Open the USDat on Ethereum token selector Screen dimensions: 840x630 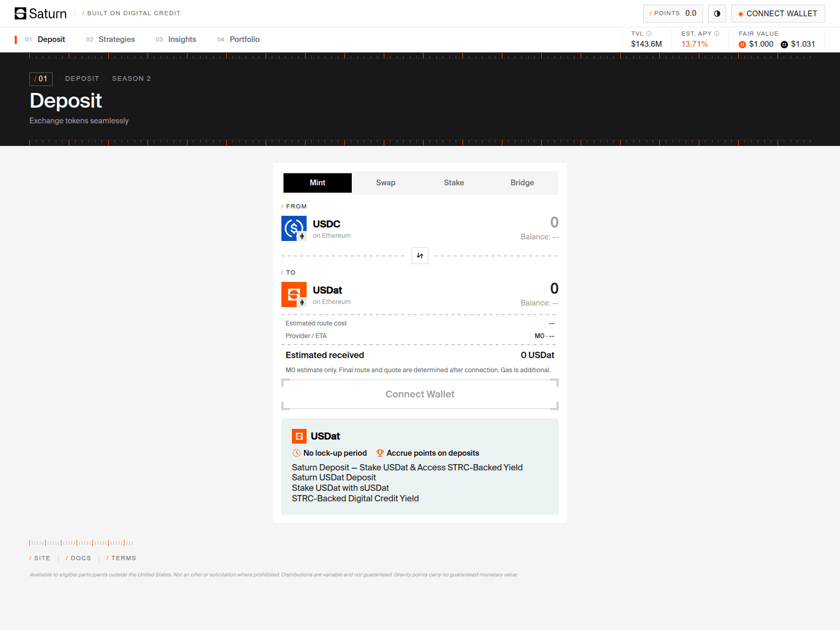316,295
